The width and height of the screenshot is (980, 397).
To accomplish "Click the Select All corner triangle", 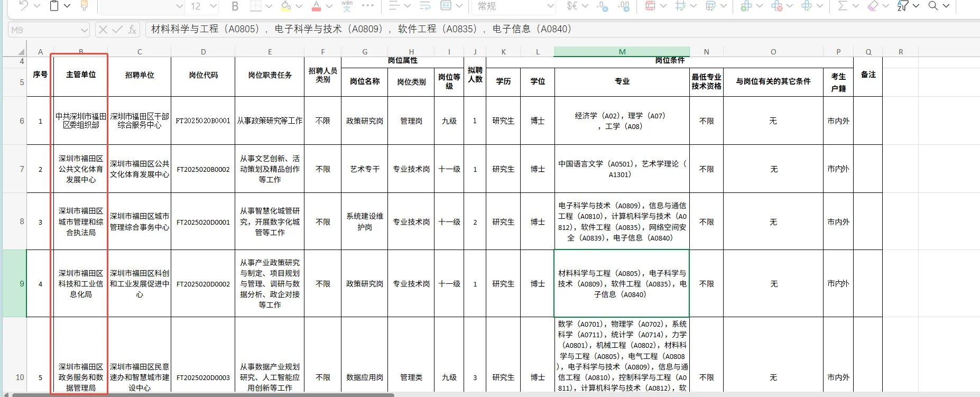I will pos(22,52).
